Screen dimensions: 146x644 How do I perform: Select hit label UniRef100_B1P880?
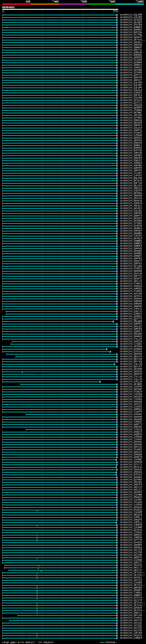click(131, 480)
